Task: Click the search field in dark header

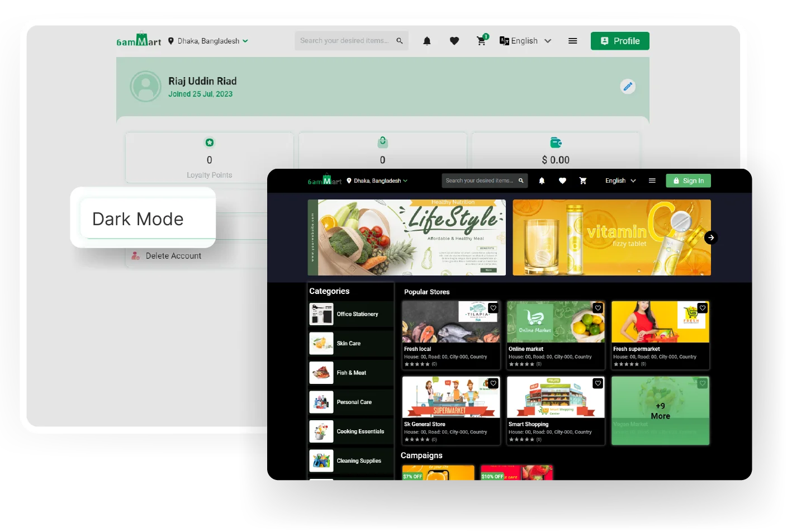Action: (x=480, y=180)
